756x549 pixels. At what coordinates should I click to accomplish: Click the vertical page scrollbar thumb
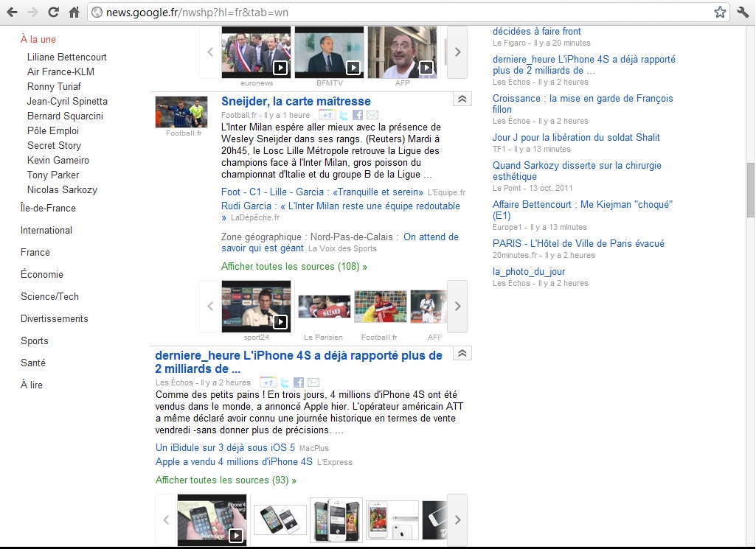pos(751,190)
